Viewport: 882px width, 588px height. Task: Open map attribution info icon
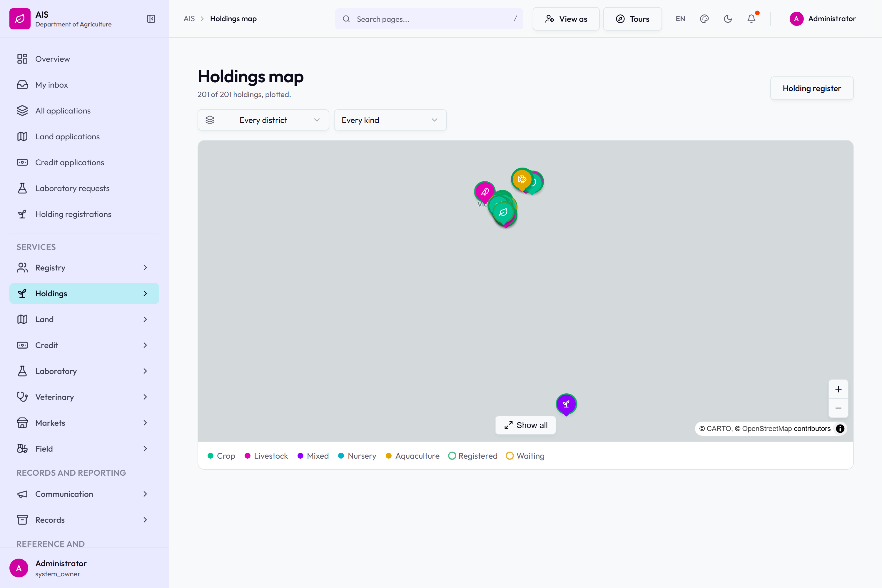click(840, 429)
